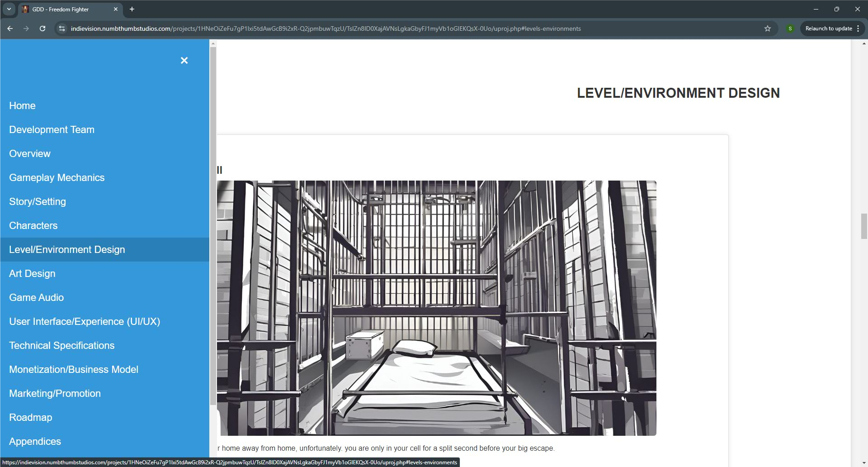
Task: Open Chrome's three-dot menu
Action: tap(858, 29)
